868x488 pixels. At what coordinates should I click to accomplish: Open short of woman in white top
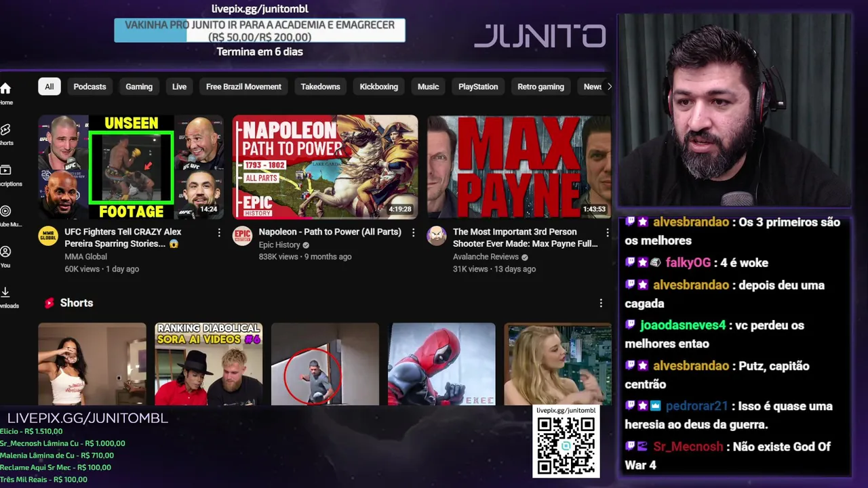(x=92, y=364)
